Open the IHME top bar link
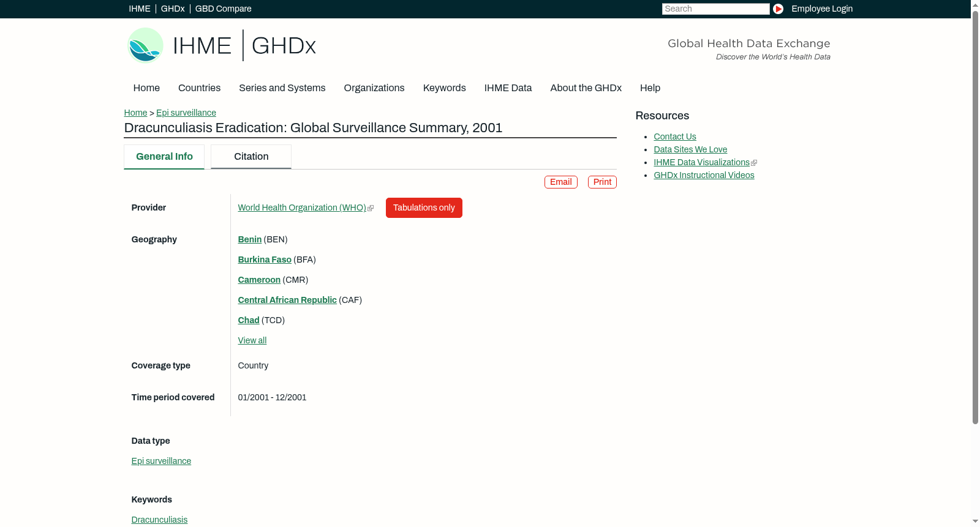 (140, 9)
